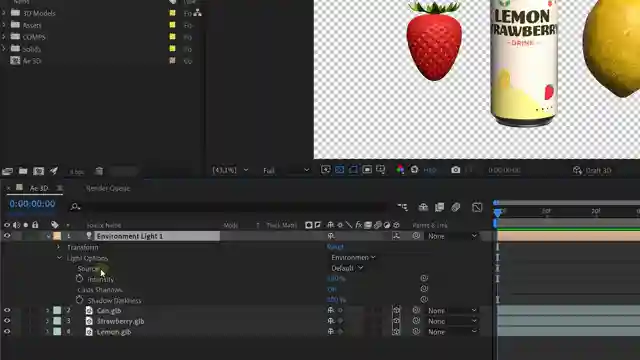
Task: Switch to the Render Queue tab
Action: [x=108, y=188]
